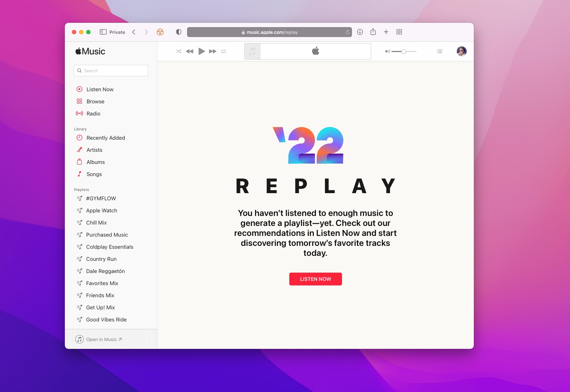The height and width of the screenshot is (392, 570).
Task: Click the now playing album art placeholder
Action: pyautogui.click(x=253, y=51)
